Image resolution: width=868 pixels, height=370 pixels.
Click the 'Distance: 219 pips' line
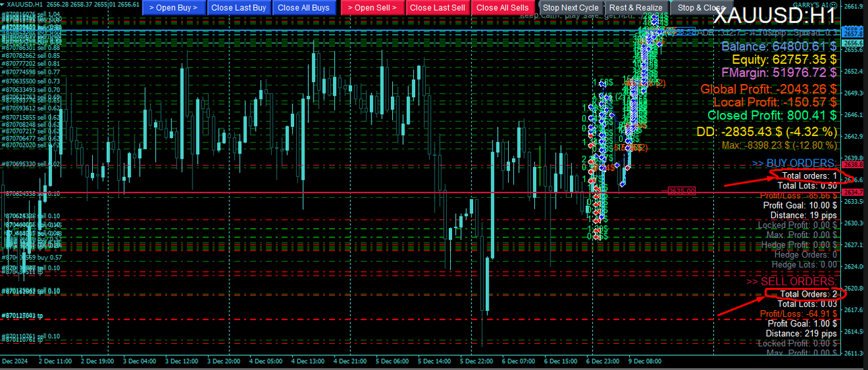[801, 333]
